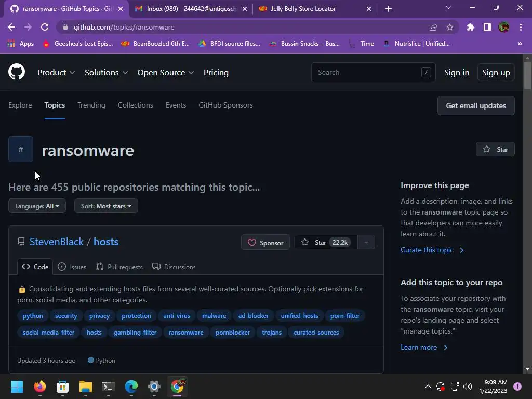Image resolution: width=532 pixels, height=399 pixels.
Task: Reload the GitHub topics page
Action: click(45, 27)
